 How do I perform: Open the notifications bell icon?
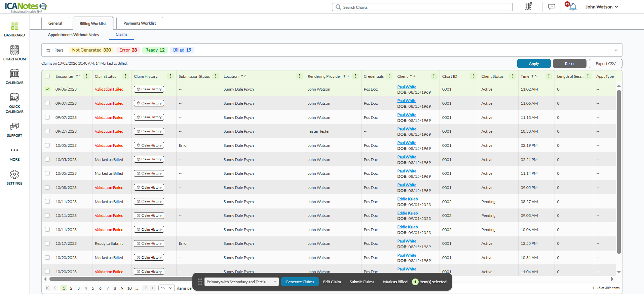click(573, 7)
